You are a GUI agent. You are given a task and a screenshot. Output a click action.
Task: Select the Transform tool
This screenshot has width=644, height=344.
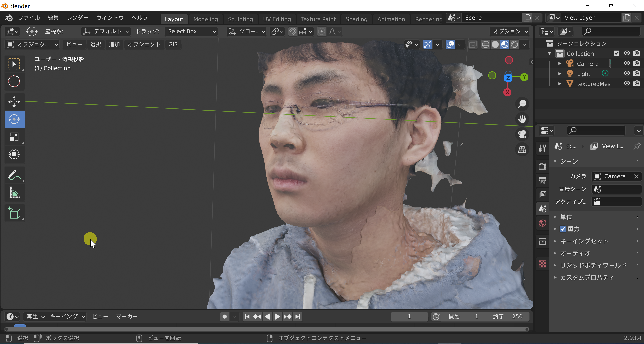14,154
